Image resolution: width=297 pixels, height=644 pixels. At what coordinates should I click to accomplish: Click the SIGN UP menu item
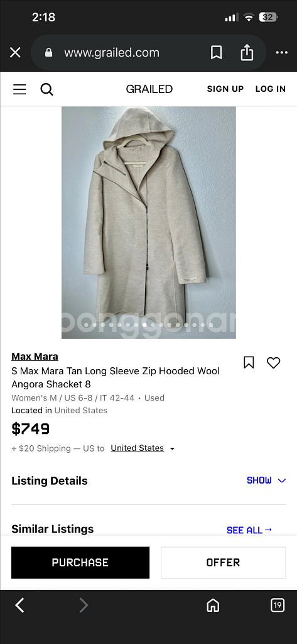(x=225, y=89)
